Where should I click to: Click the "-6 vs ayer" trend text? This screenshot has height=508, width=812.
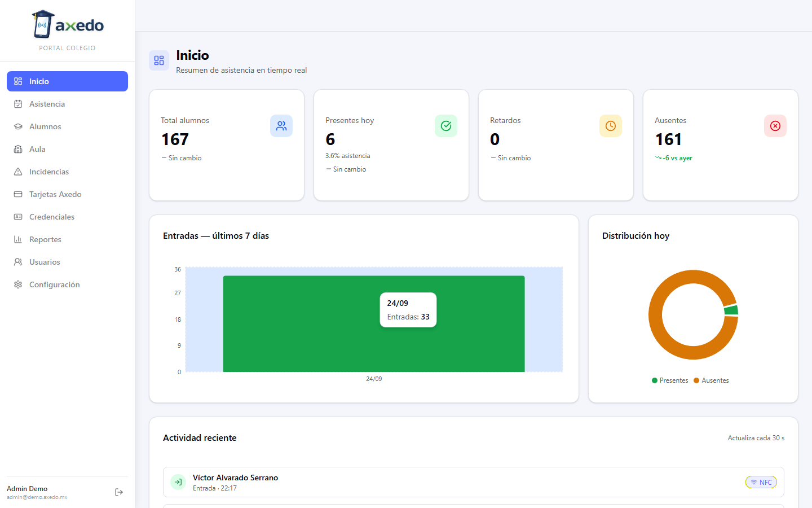coord(677,158)
